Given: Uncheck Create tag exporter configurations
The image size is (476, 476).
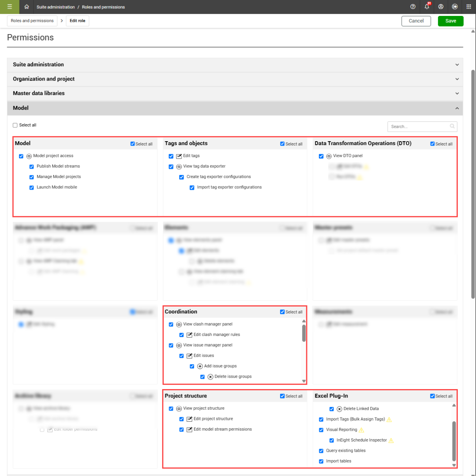Looking at the screenshot, I should pos(181,177).
